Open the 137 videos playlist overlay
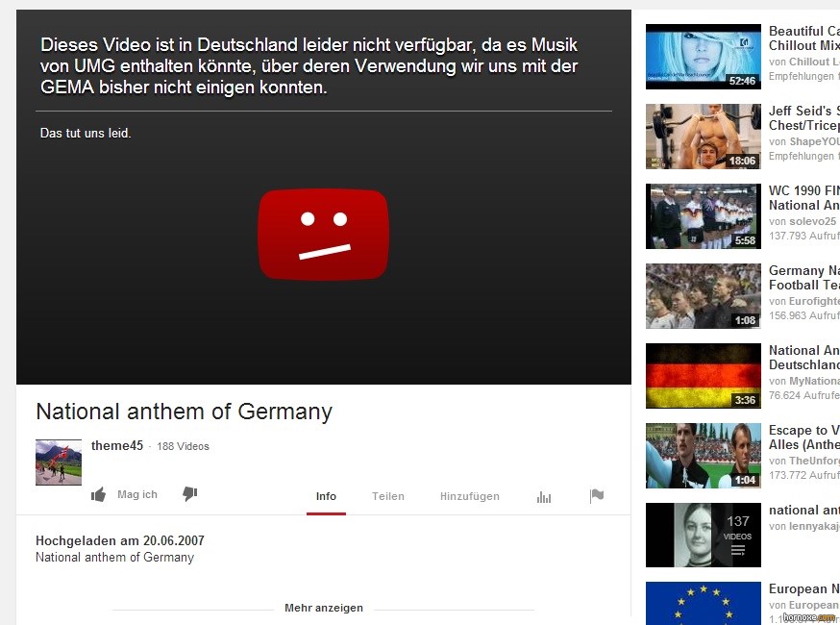The image size is (840, 625). [738, 535]
